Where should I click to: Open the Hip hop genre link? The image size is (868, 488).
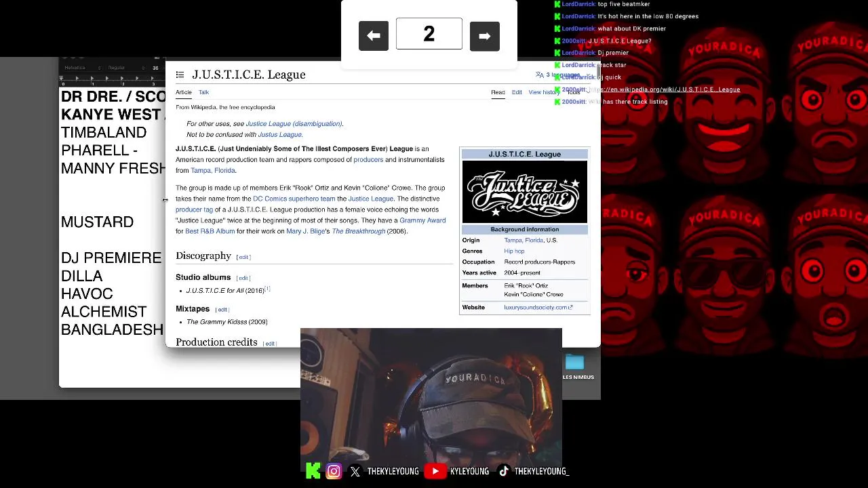(514, 251)
